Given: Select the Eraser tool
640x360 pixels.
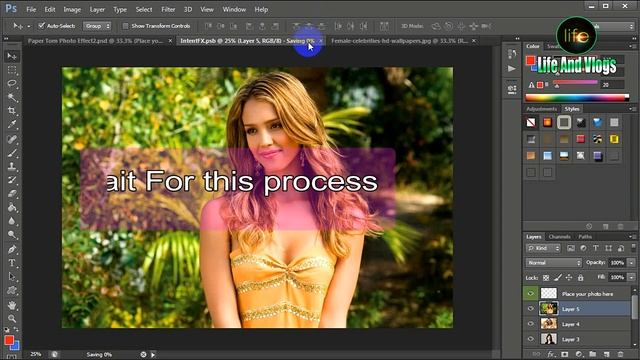Looking at the screenshot, I should tap(12, 194).
